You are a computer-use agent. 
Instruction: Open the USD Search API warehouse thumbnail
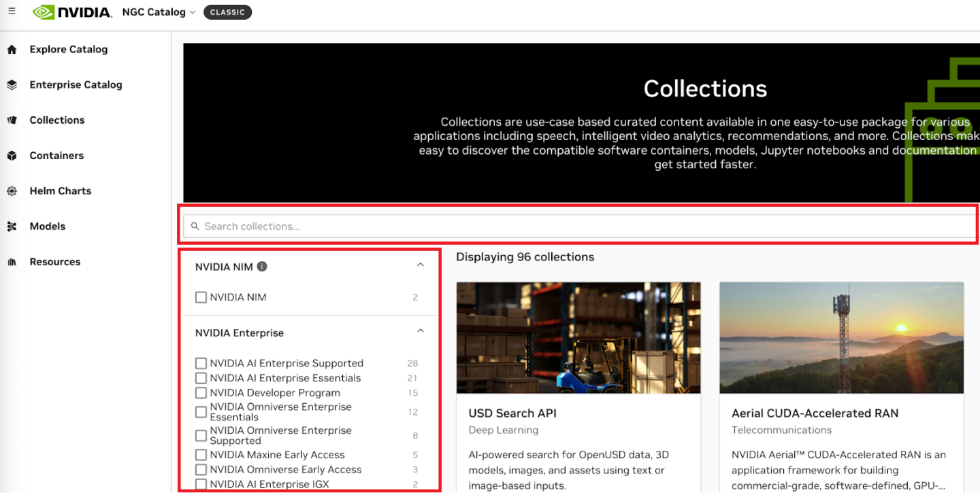coord(578,338)
